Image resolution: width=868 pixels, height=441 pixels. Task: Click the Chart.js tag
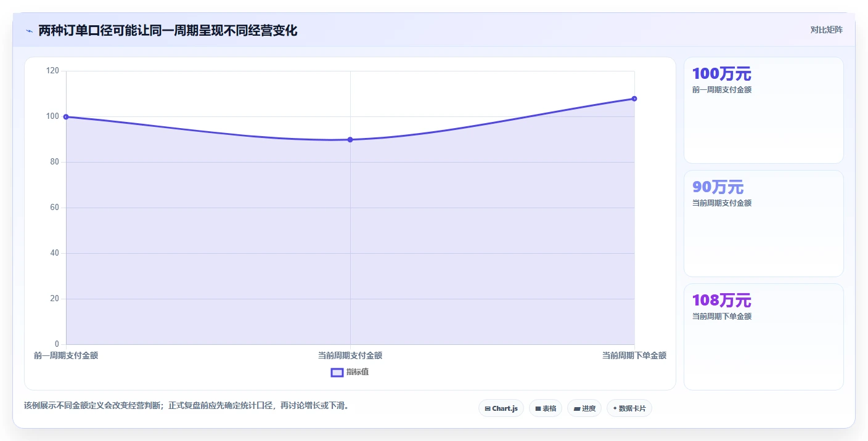point(501,408)
